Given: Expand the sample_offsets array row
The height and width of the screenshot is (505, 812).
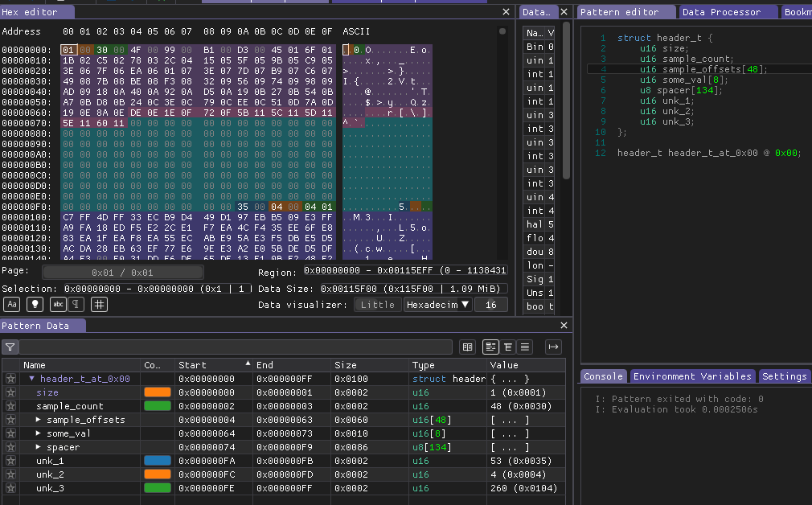Looking at the screenshot, I should (39, 420).
